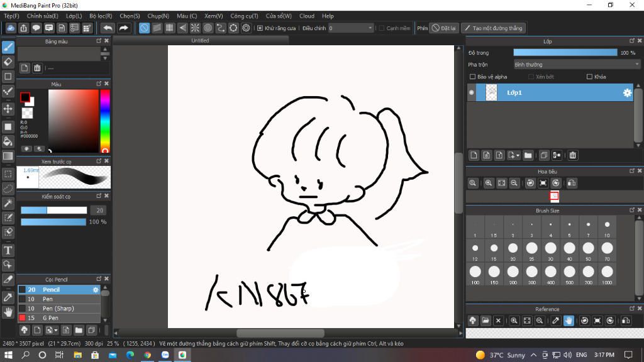The image size is (644, 362).
Task: Enable concentric circle snap guide
Action: coord(208,28)
